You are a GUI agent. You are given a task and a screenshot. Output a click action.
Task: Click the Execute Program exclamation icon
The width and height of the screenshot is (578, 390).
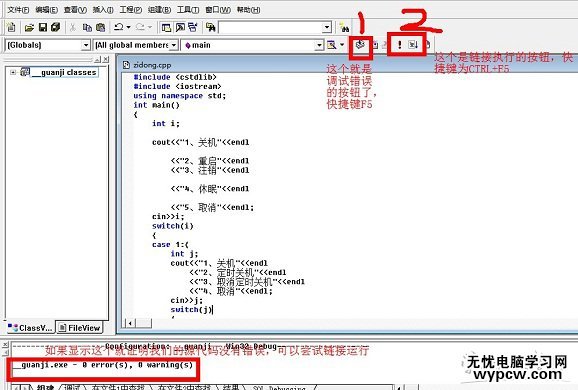[400, 45]
